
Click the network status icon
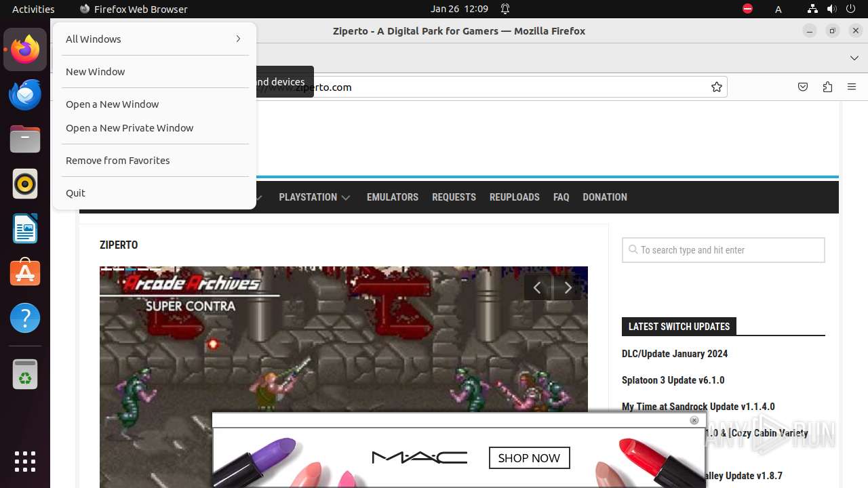[813, 9]
